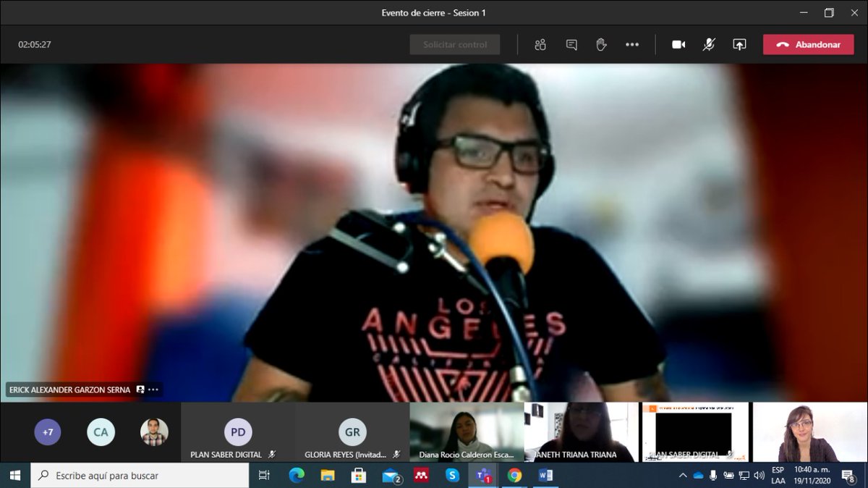This screenshot has width=868, height=488.
Task: Open the participants panel icon
Action: coord(540,45)
